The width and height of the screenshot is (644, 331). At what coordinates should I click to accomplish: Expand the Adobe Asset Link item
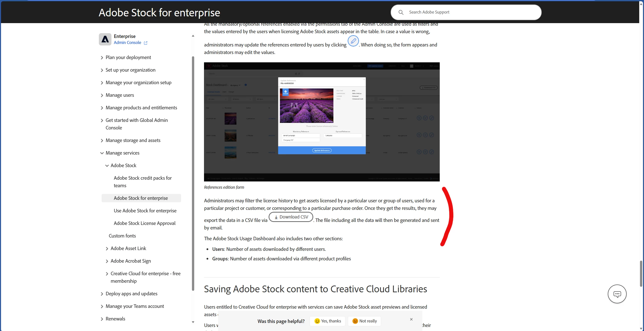tap(107, 249)
